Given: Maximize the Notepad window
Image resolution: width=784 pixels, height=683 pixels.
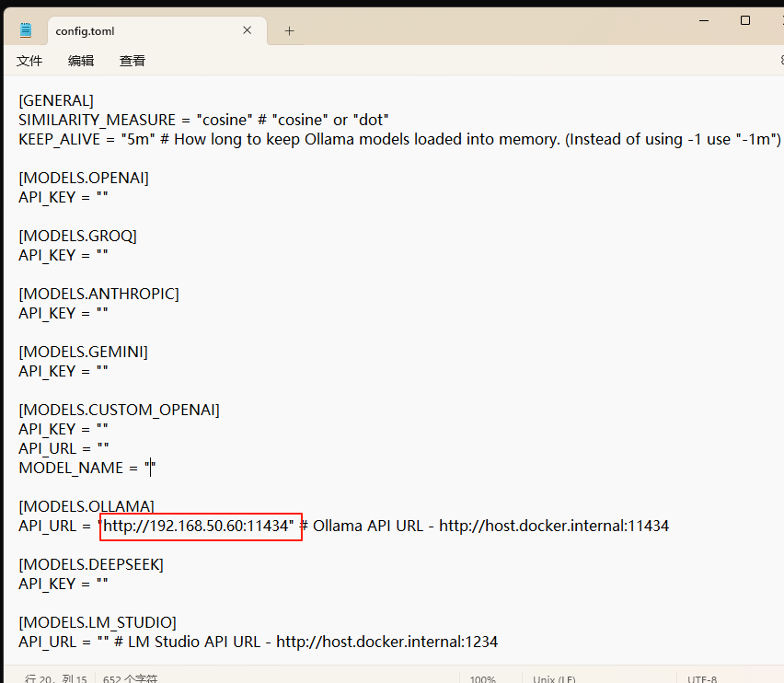Looking at the screenshot, I should [745, 20].
